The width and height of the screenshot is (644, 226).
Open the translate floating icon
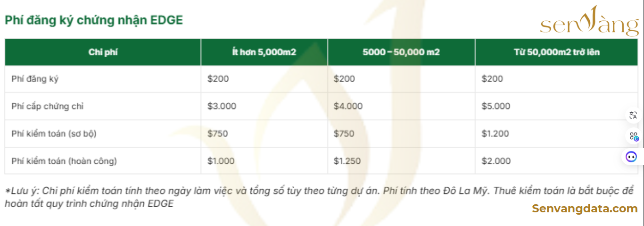click(633, 115)
